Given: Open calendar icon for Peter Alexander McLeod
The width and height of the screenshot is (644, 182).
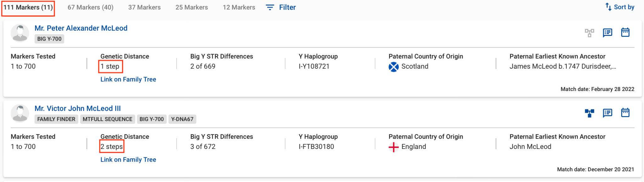Looking at the screenshot, I should coord(625,32).
